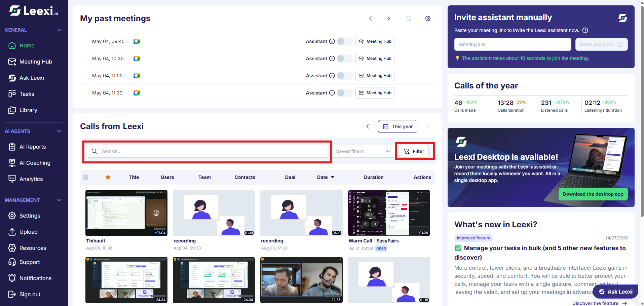Go to next period in Calls from Leexi
Viewport: 644px width, 306px height.
[x=428, y=126]
